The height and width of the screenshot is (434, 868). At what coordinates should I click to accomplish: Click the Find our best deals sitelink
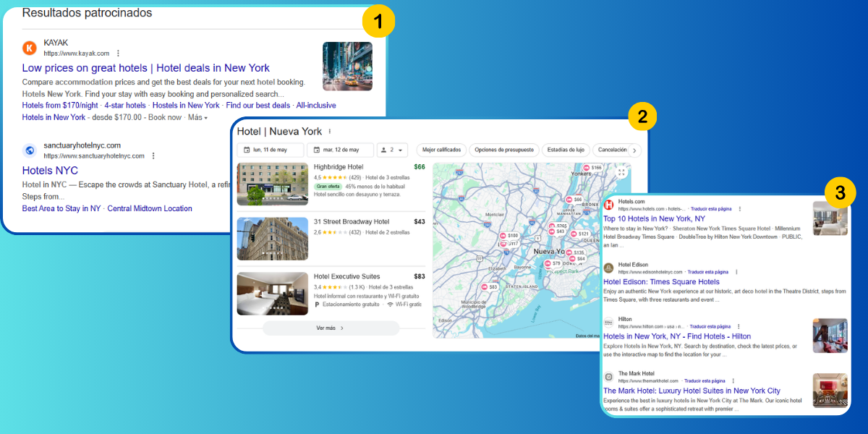258,106
